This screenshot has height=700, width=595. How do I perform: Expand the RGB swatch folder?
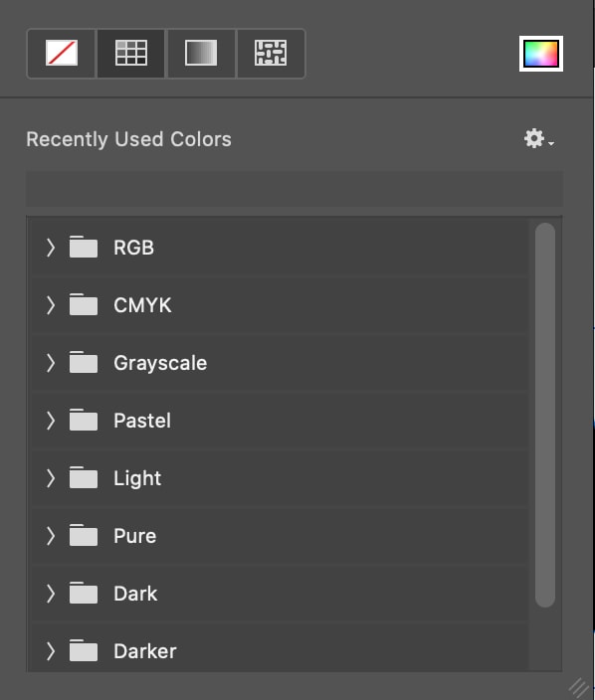(x=51, y=248)
